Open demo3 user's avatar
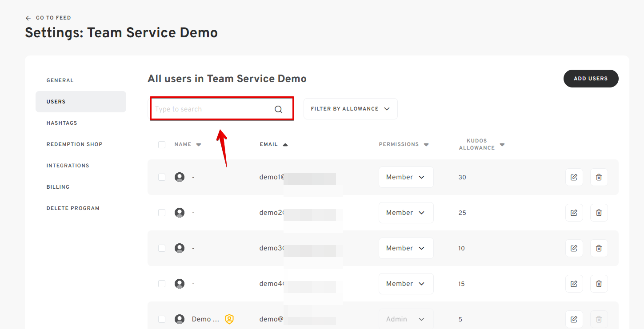 tap(179, 248)
